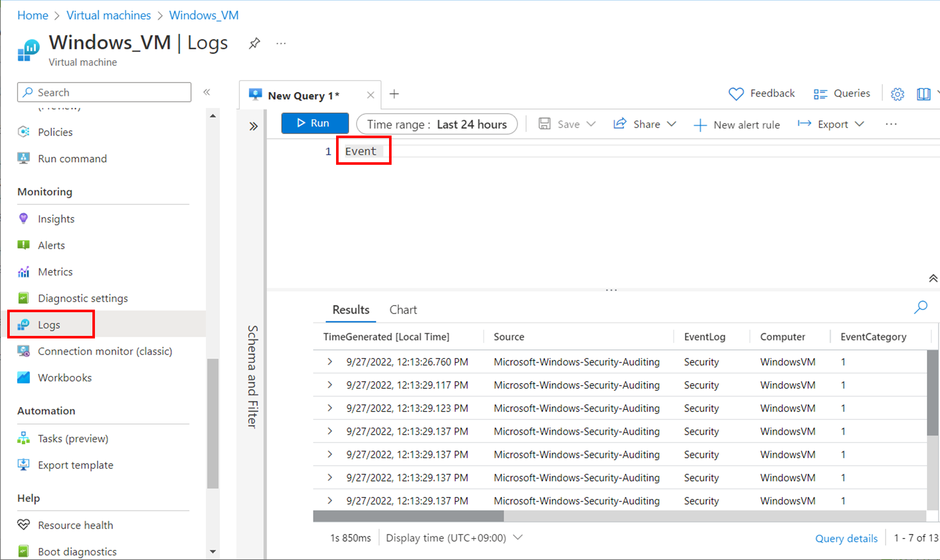Open the documentation book icon
This screenshot has width=940, height=560.
[923, 94]
